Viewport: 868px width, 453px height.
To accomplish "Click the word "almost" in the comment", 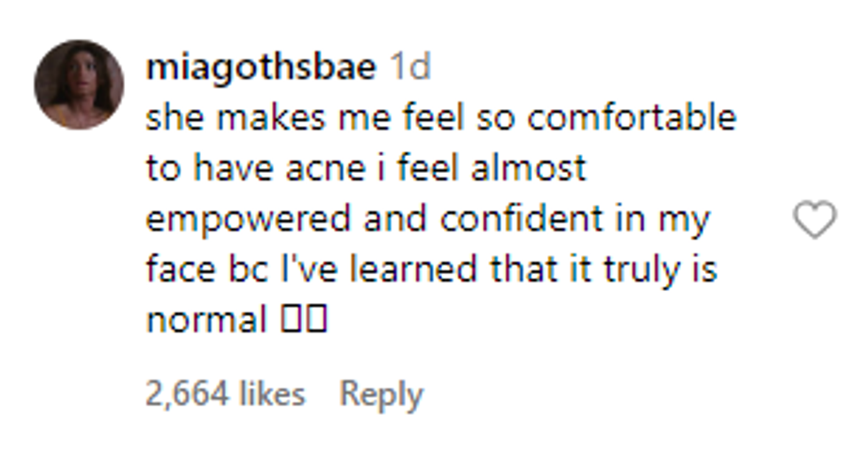I will [x=528, y=168].
